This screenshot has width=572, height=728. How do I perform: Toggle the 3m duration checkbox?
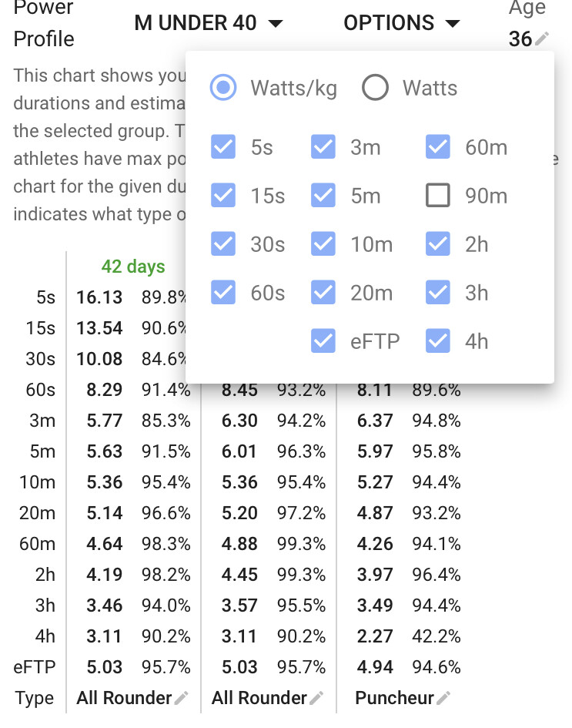(x=323, y=146)
